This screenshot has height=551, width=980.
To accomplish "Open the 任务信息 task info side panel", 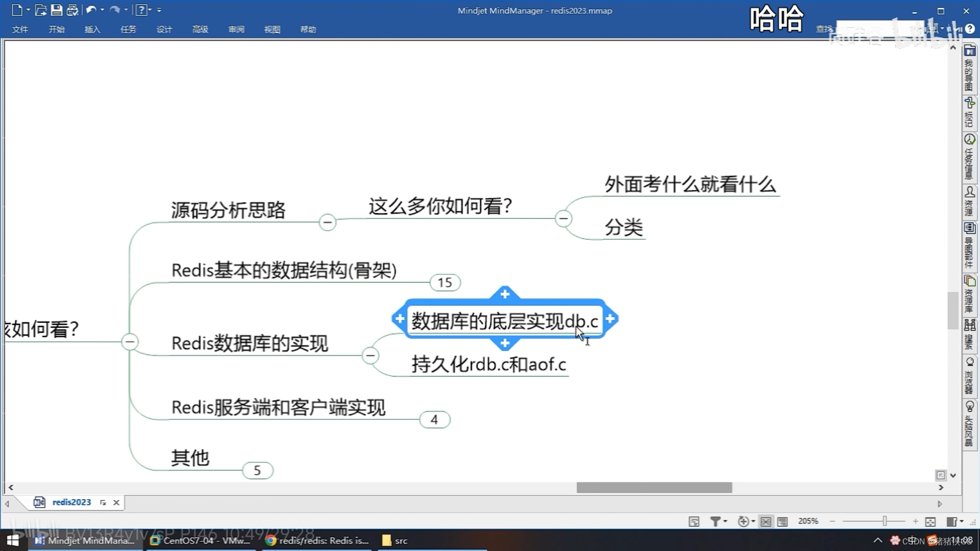I will 969,158.
